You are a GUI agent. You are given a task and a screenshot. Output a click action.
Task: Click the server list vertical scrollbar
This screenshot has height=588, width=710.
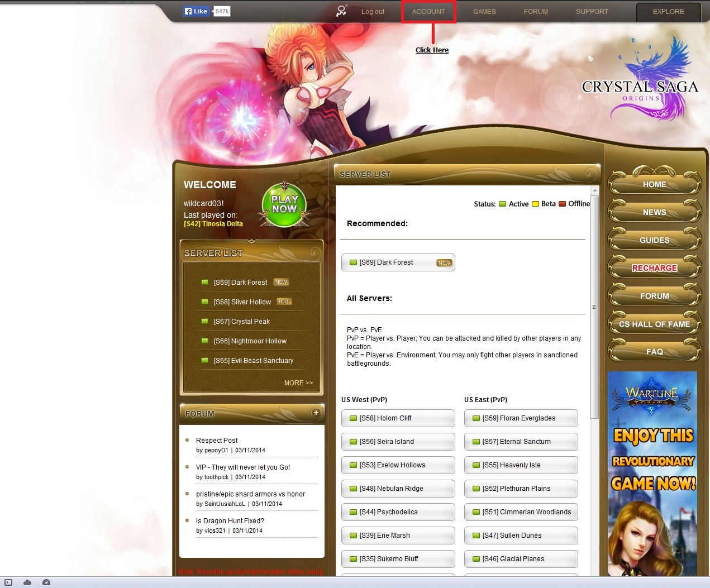(594, 307)
